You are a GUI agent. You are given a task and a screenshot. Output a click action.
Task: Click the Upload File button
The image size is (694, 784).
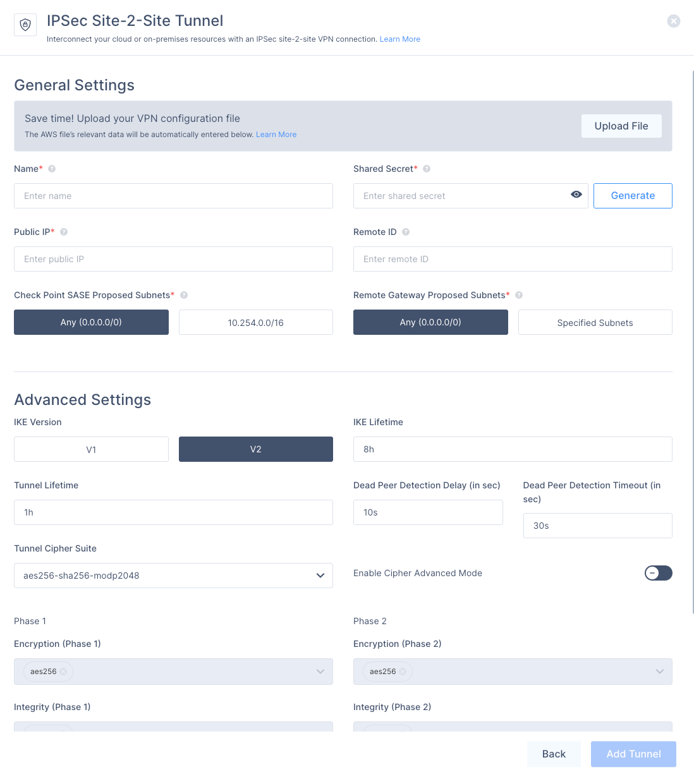(x=621, y=126)
